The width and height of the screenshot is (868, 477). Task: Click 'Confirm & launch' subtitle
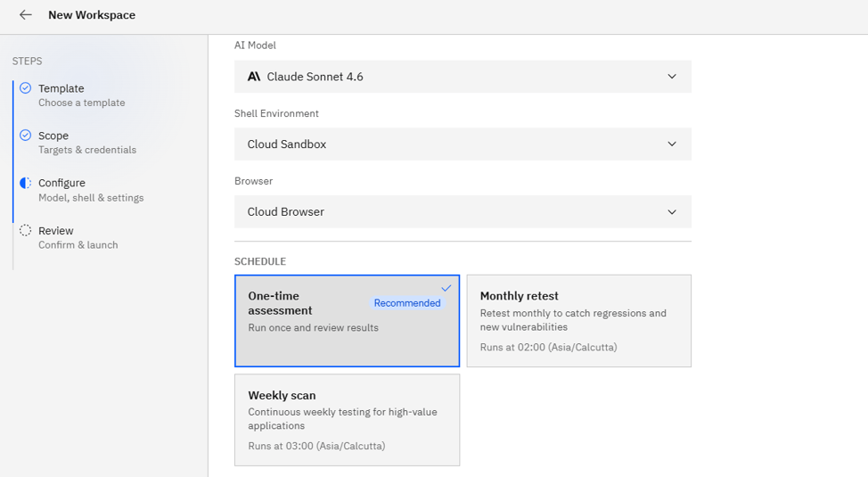(x=78, y=245)
